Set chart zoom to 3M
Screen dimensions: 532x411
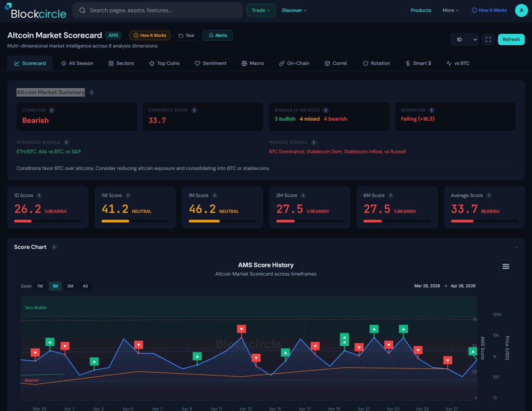pos(70,286)
